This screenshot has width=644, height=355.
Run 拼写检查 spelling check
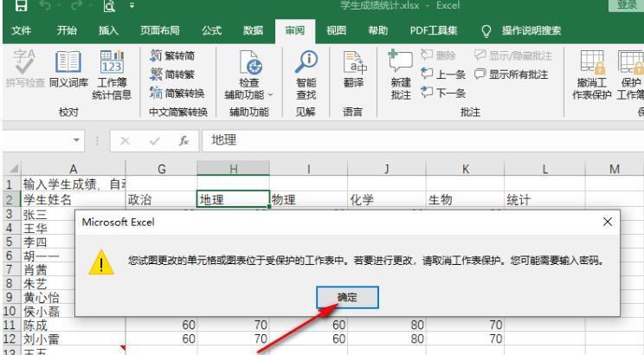[x=24, y=68]
